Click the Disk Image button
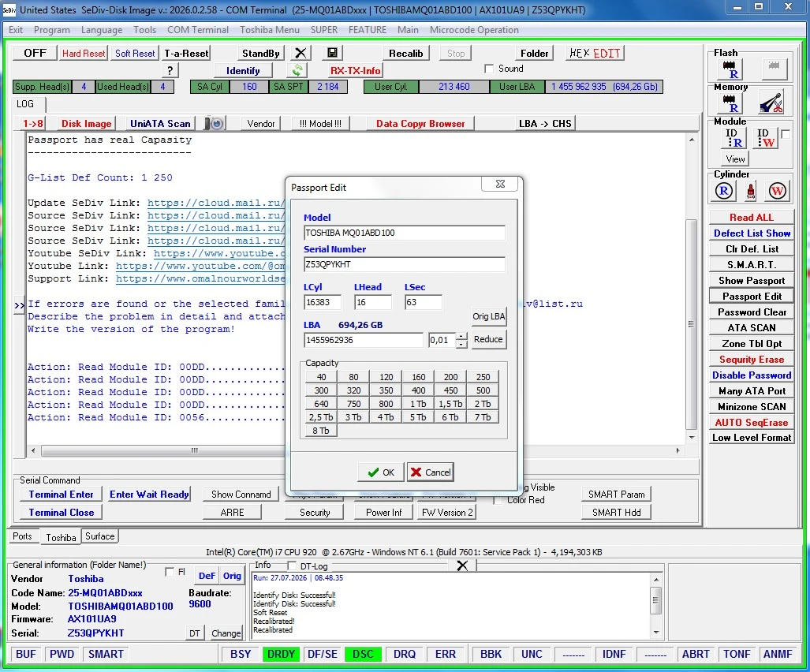Viewport: 810px width, 672px height. point(86,124)
